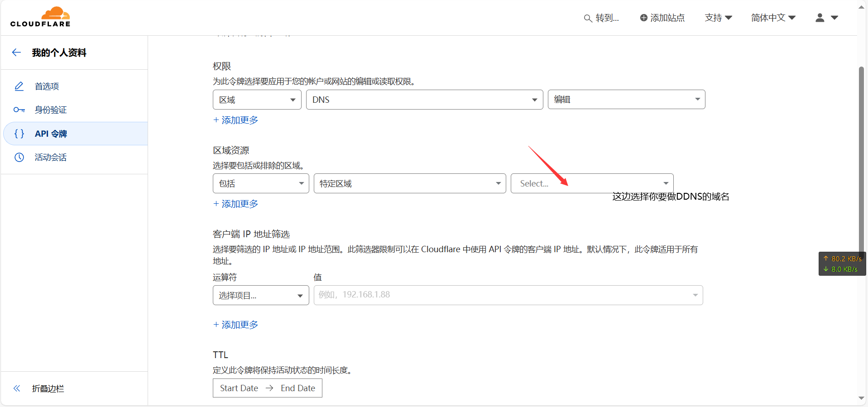
Task: Click the clock icon for 活动会话
Action: click(19, 157)
